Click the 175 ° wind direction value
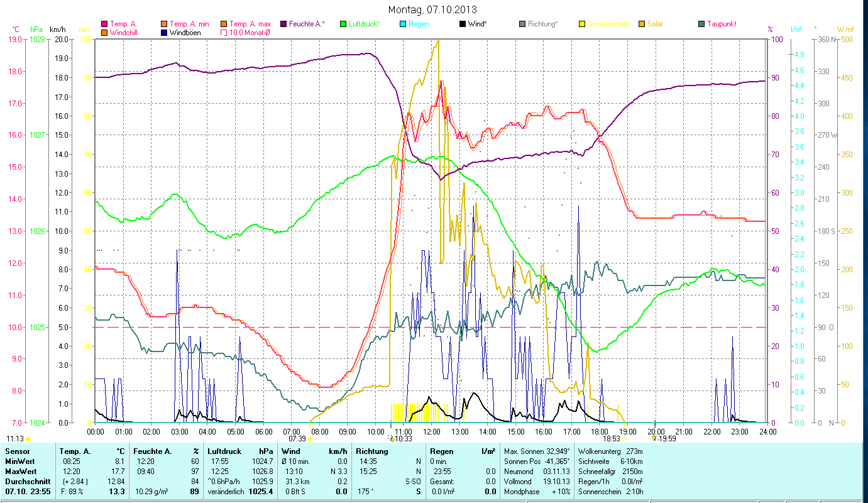 point(365,492)
